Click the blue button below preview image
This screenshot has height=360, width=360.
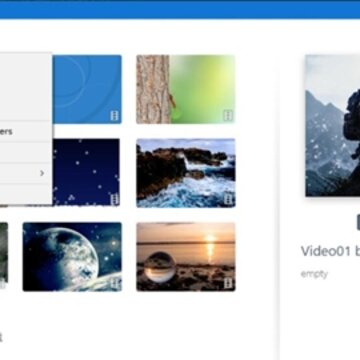[358, 222]
